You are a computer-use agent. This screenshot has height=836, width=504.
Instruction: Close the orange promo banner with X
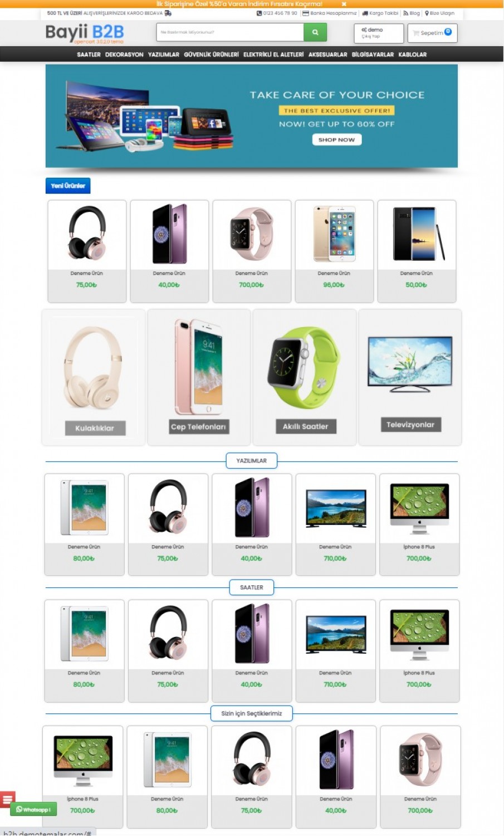click(344, 4)
